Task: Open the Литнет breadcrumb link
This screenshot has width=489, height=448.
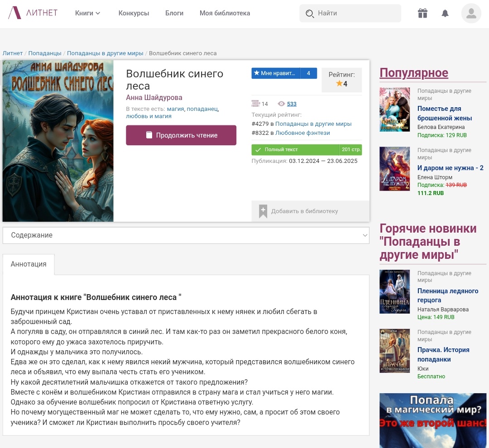Action: (13, 53)
